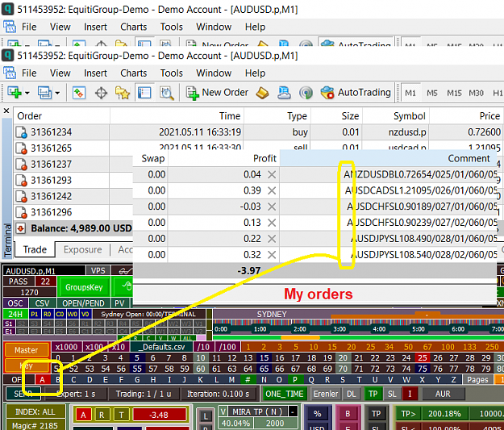This screenshot has width=504, height=430.
Task: Toggle the SL button next to green TP
Action: pyautogui.click(x=392, y=394)
